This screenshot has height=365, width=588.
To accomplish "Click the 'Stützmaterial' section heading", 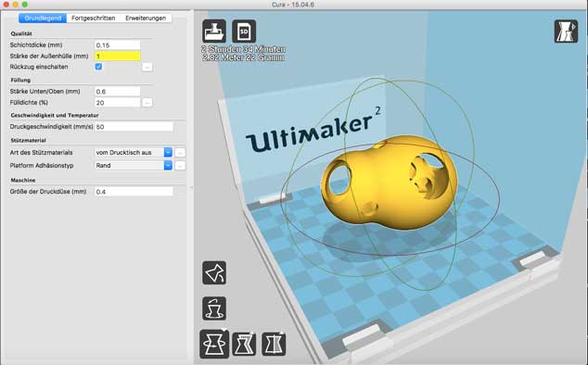I will (28, 140).
